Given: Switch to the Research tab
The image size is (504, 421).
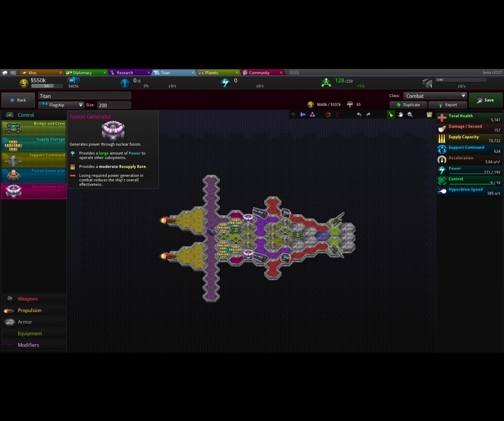Looking at the screenshot, I should coord(125,73).
